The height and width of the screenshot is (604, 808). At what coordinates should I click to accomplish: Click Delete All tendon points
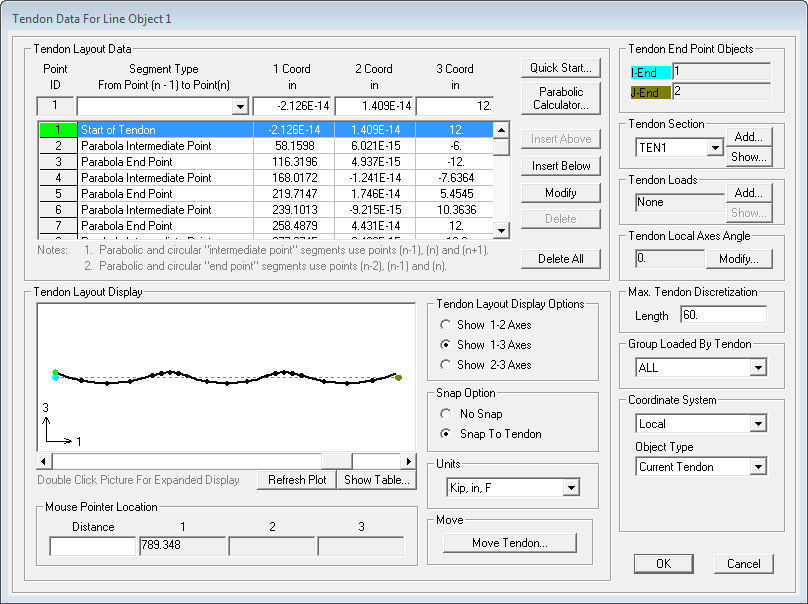tap(561, 259)
